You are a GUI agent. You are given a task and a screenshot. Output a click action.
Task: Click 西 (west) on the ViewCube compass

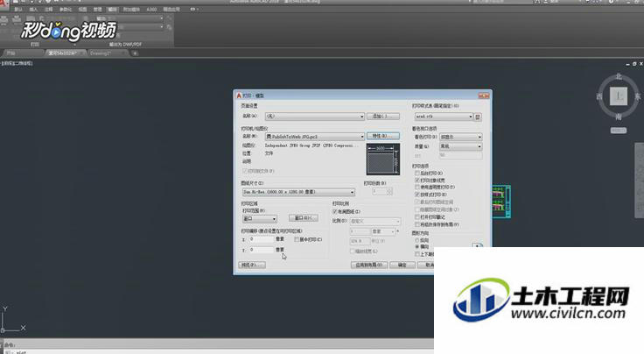[599, 96]
